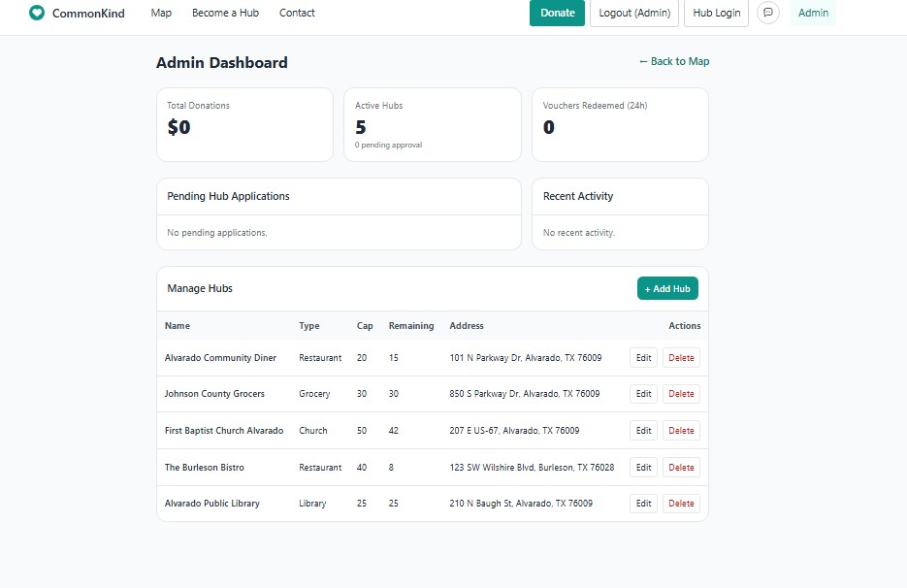Delete Alvarado Public Library hub
Screen dimensions: 907x588
(x=681, y=504)
